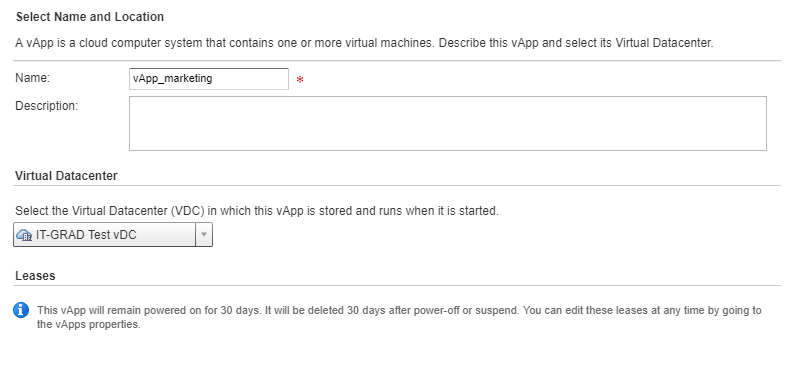Select the IT-GRAD Test vDC combo box text
785x368 pixels.
[86, 235]
